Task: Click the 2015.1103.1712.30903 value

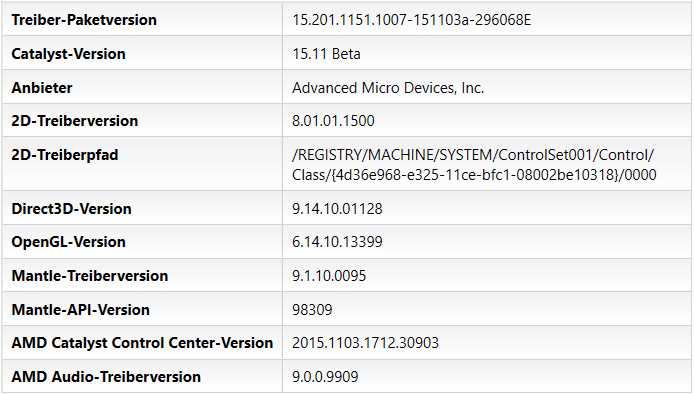Action: tap(366, 343)
